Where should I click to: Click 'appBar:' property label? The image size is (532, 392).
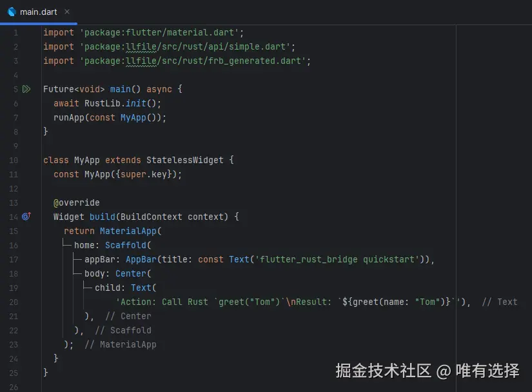point(103,259)
